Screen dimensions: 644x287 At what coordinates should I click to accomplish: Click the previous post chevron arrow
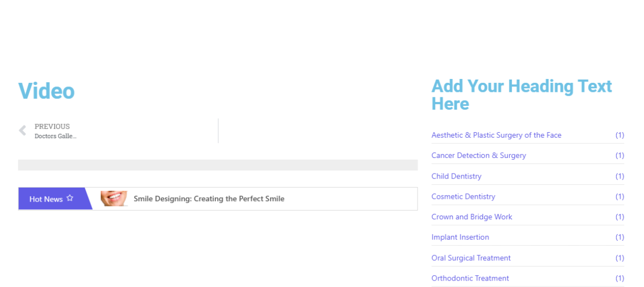[x=23, y=131]
